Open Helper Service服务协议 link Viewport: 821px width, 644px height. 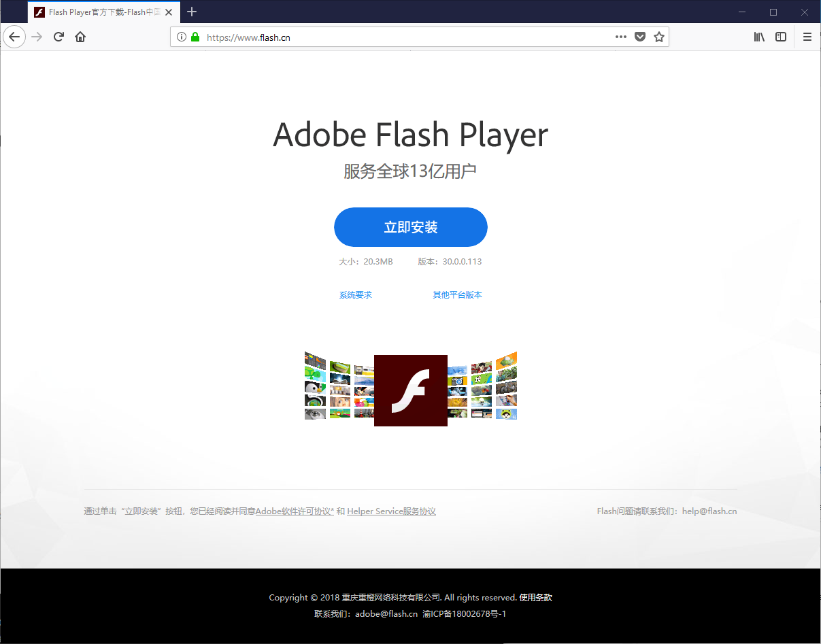click(391, 511)
